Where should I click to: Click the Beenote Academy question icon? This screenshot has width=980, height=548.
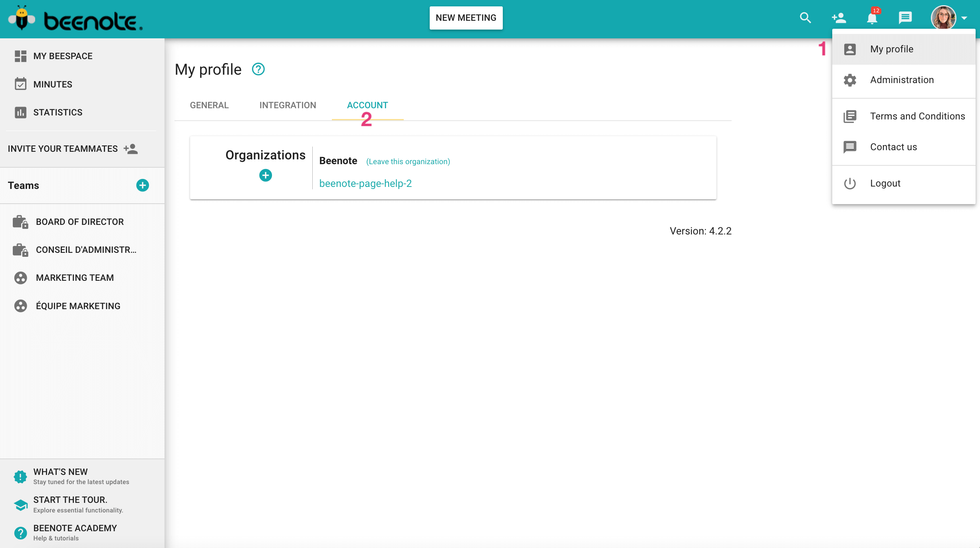tap(20, 533)
